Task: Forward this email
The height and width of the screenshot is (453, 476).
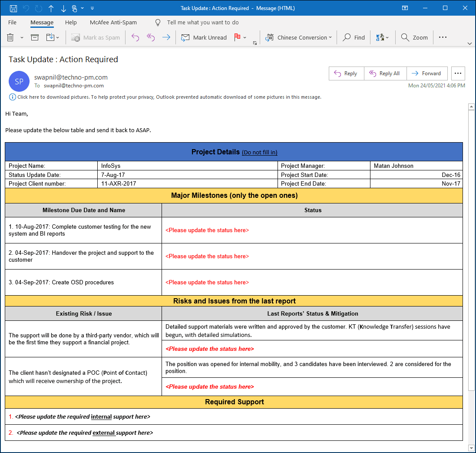Action: [x=426, y=73]
